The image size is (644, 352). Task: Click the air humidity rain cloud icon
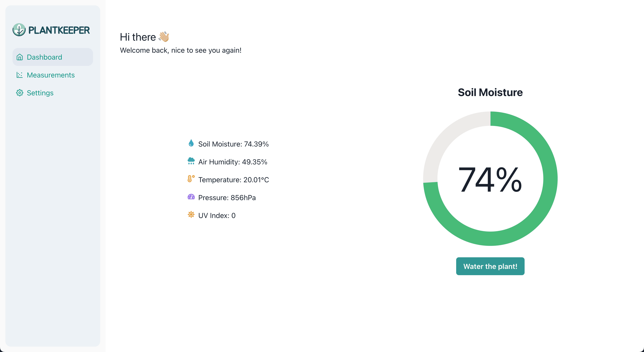click(191, 161)
